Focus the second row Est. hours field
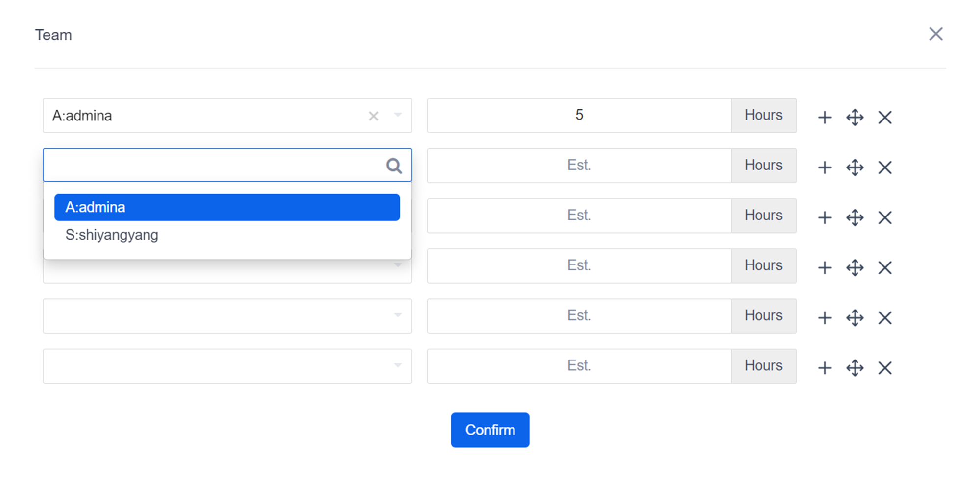This screenshot has height=480, width=980. [x=579, y=166]
